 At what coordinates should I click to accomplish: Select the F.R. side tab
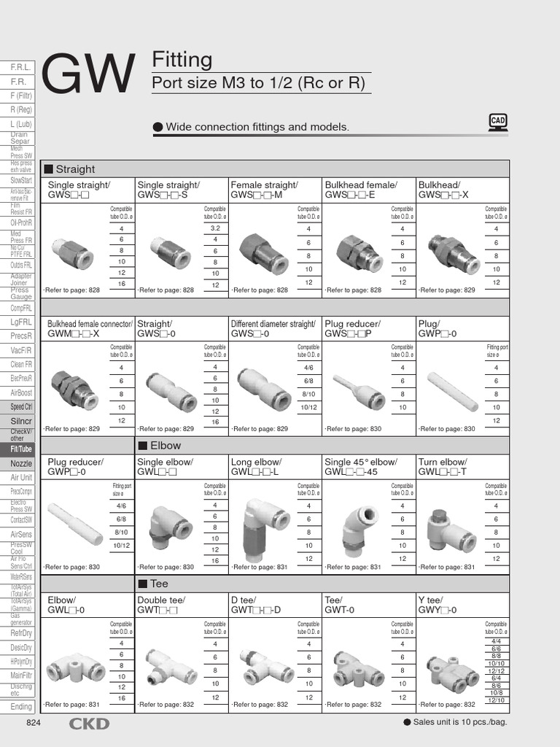17,82
